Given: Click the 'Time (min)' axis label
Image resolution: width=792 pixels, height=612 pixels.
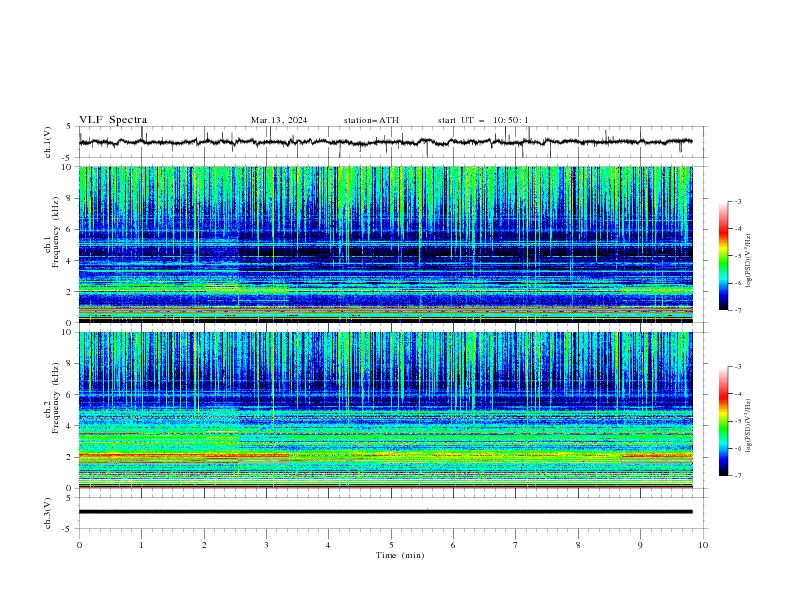Looking at the screenshot, I should click(400, 555).
